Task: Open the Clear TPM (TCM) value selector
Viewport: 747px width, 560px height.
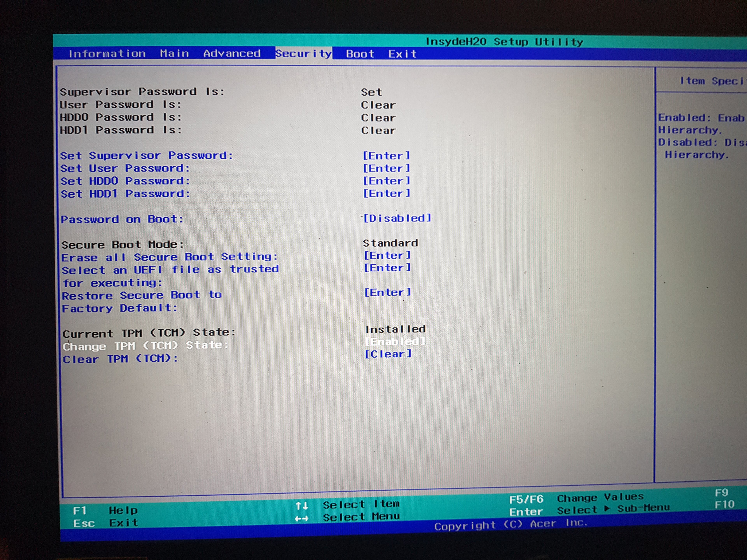Action: pos(388,354)
